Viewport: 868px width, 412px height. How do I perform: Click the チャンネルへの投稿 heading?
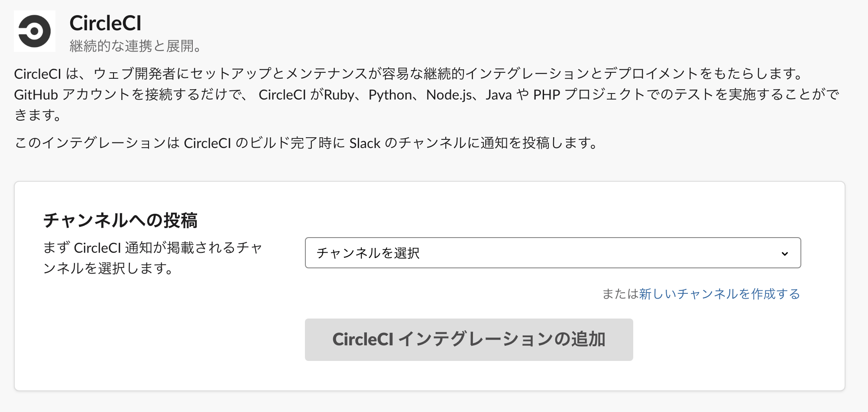120,220
